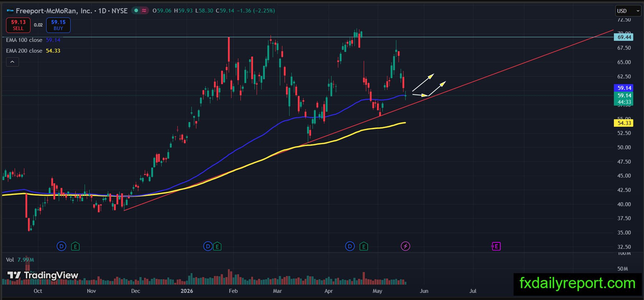The height and width of the screenshot is (300, 644).
Task: Click the Vol 7.99M volume legend
Action: pos(20,260)
